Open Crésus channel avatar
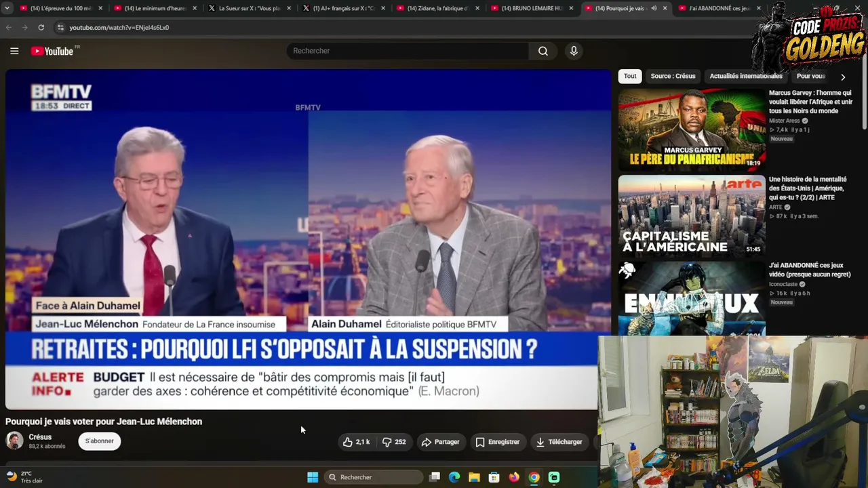This screenshot has width=868, height=488. (x=14, y=441)
